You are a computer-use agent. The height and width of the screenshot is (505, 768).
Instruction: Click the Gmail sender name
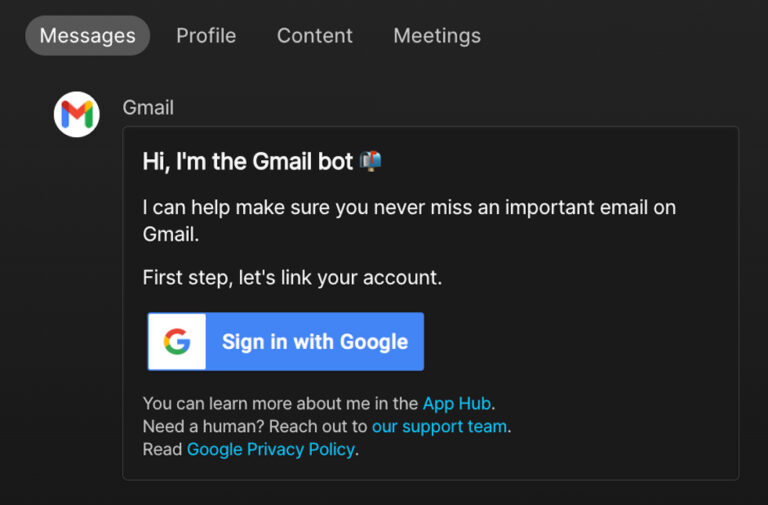pyautogui.click(x=148, y=107)
